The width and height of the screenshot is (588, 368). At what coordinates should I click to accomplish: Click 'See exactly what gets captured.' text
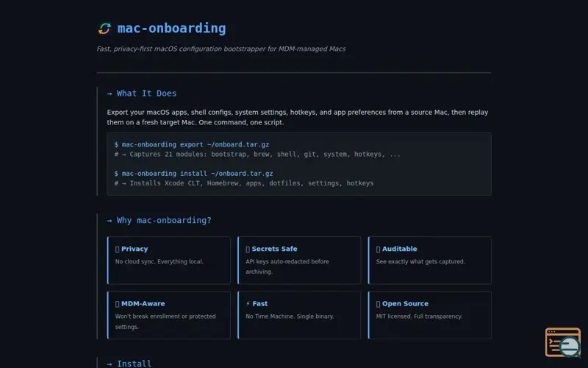[420, 261]
